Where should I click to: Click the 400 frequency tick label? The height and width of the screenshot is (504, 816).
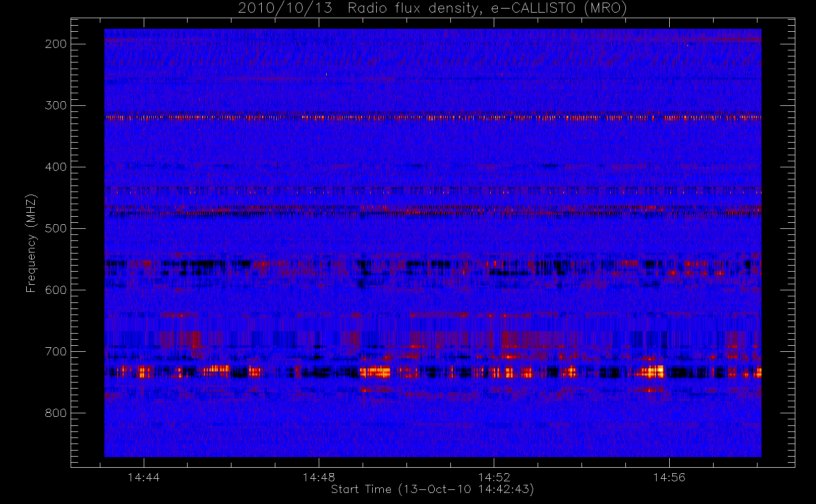[x=55, y=167]
